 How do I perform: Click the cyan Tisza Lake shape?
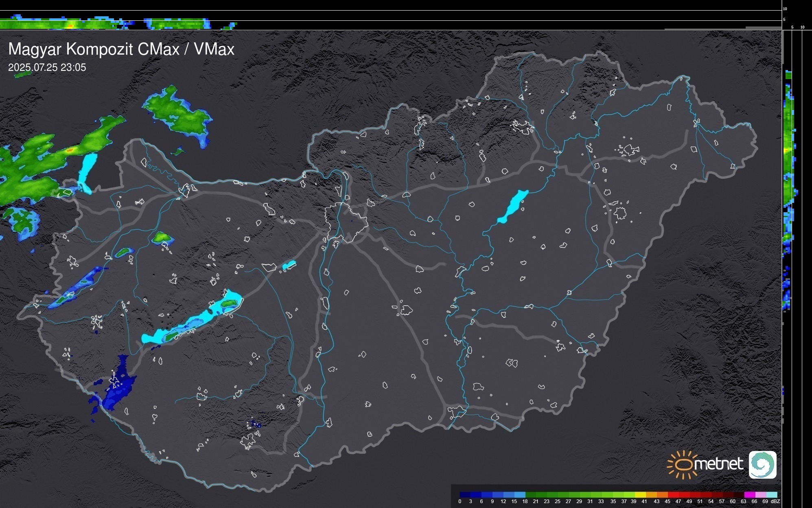pyautogui.click(x=514, y=206)
